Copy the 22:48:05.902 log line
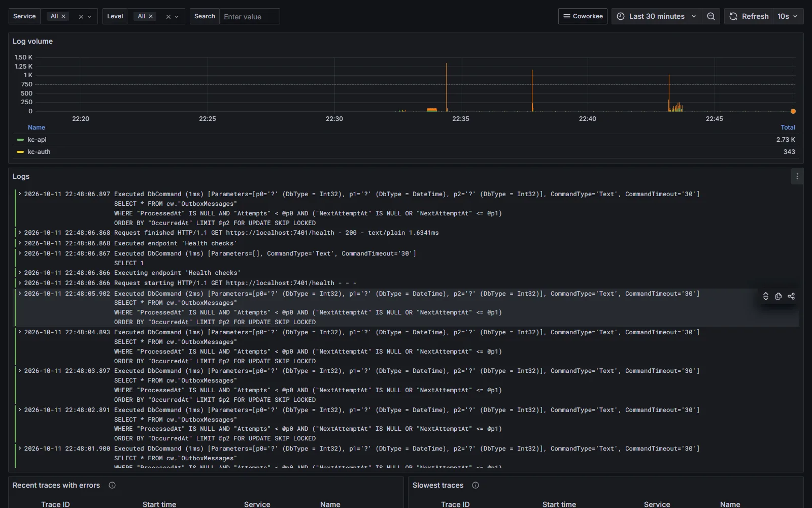Screen dimensions: 812x508 coord(779,296)
